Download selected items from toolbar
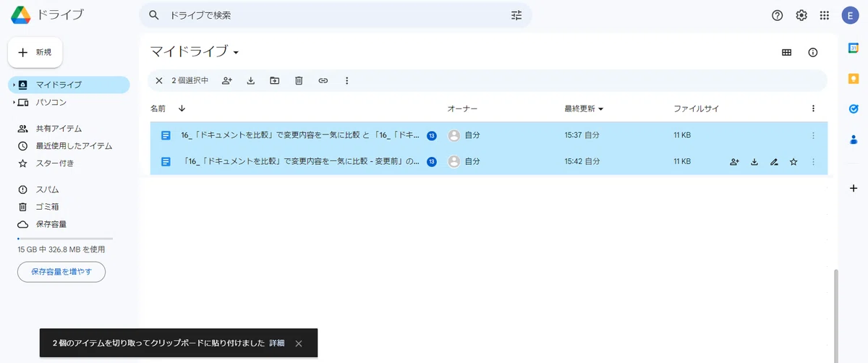 [x=251, y=80]
